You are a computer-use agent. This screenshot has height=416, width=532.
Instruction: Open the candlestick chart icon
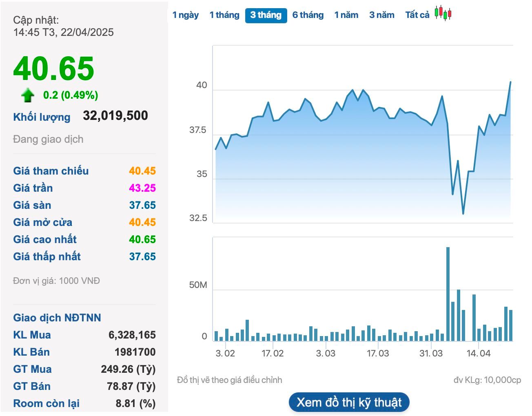coord(443,13)
